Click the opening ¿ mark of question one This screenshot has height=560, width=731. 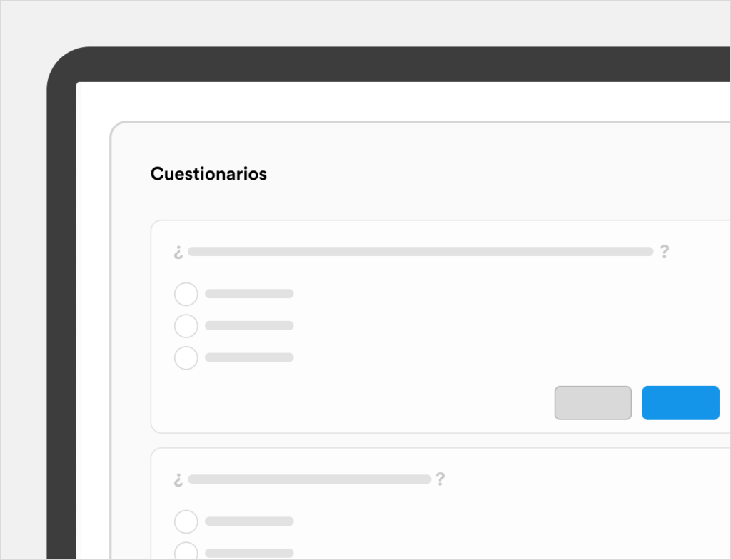pyautogui.click(x=178, y=253)
